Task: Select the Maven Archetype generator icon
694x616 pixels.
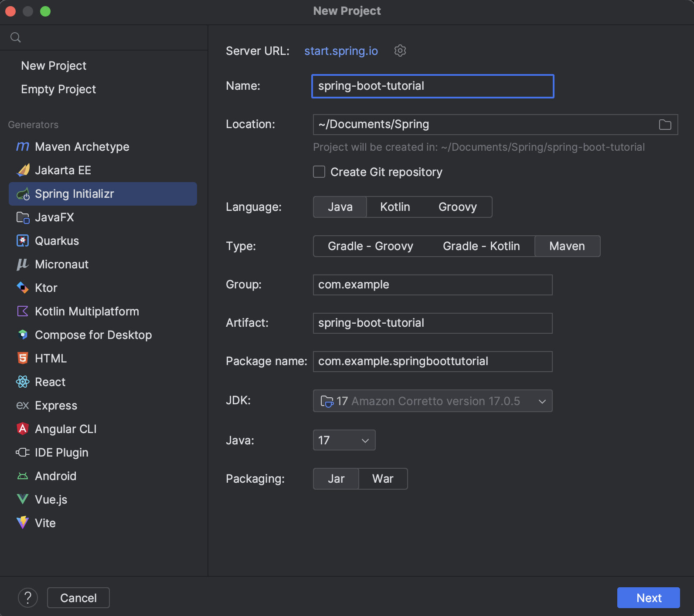Action: click(x=23, y=147)
